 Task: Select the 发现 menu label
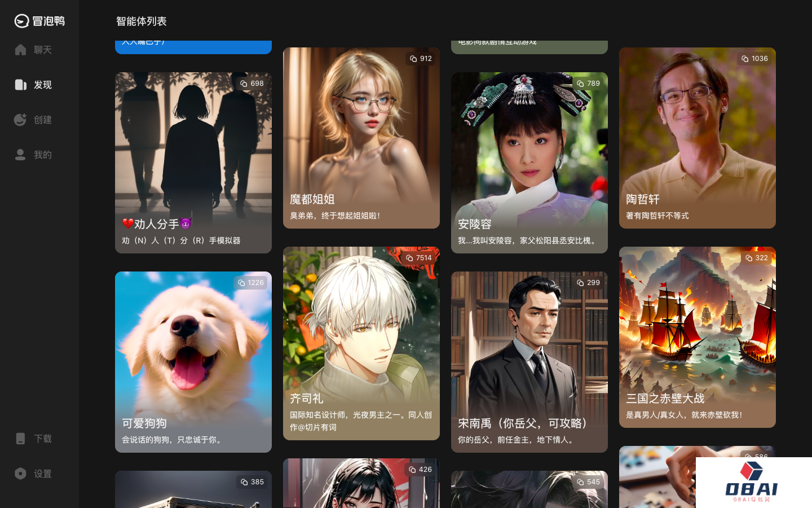(x=43, y=85)
